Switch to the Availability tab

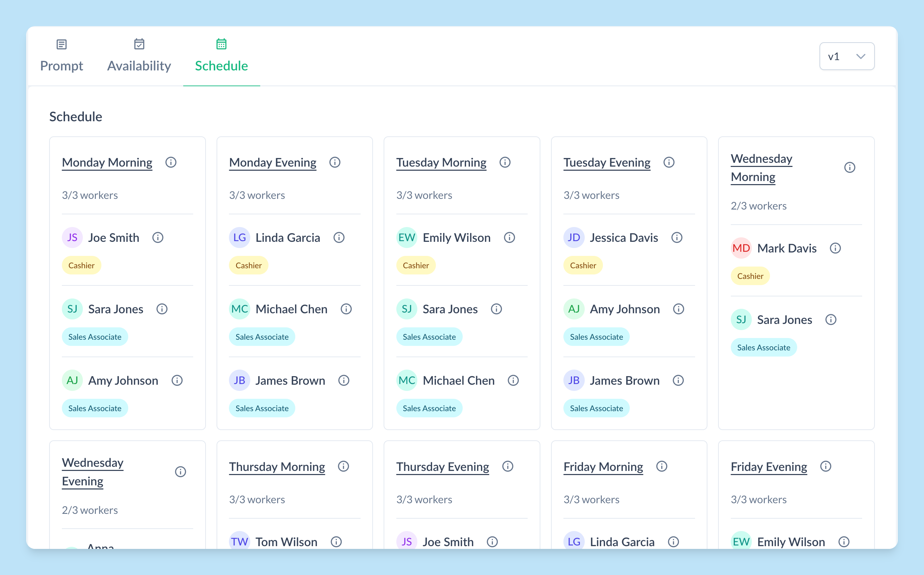139,56
